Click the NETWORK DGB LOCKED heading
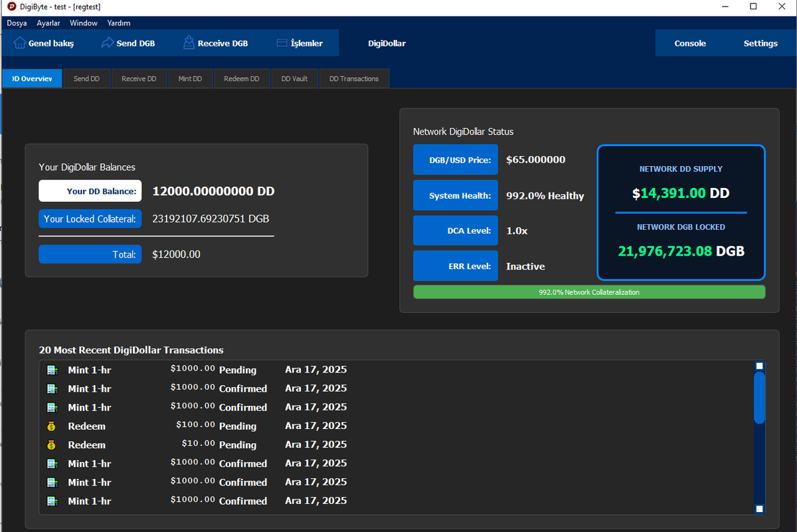The image size is (797, 532). click(681, 227)
